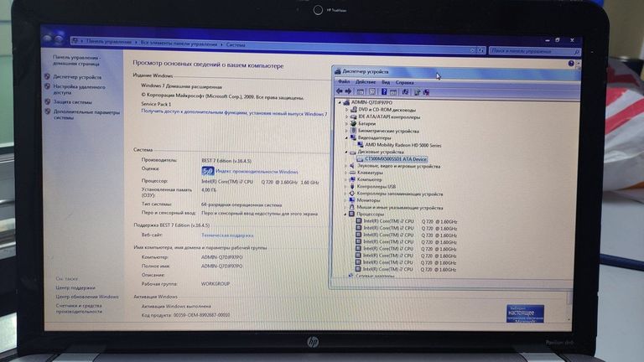Image resolution: width=644 pixels, height=362 pixels.
Task: Open the Центр обновления Windows link
Action: pos(87,297)
